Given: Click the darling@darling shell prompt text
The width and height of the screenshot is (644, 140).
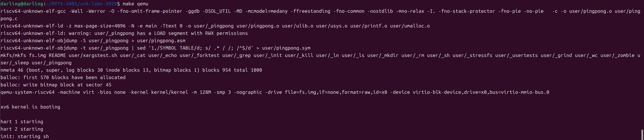Looking at the screenshot, I should pos(22,4).
